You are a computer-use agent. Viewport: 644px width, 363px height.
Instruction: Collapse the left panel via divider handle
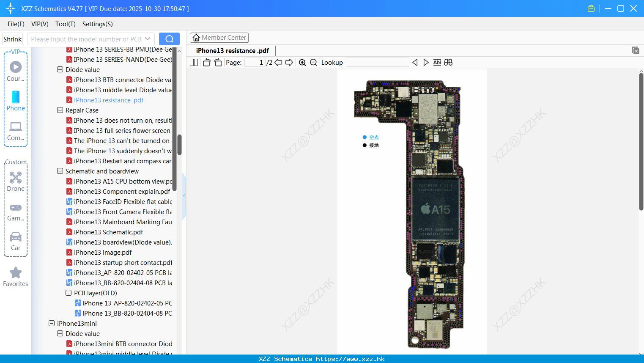click(184, 196)
